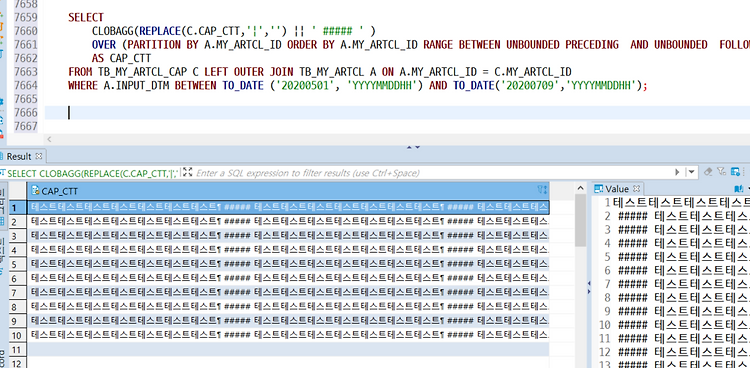Viewport: 750px width, 368px height.
Task: Open the CAP_CTT column sort/filter icon
Action: coord(542,190)
